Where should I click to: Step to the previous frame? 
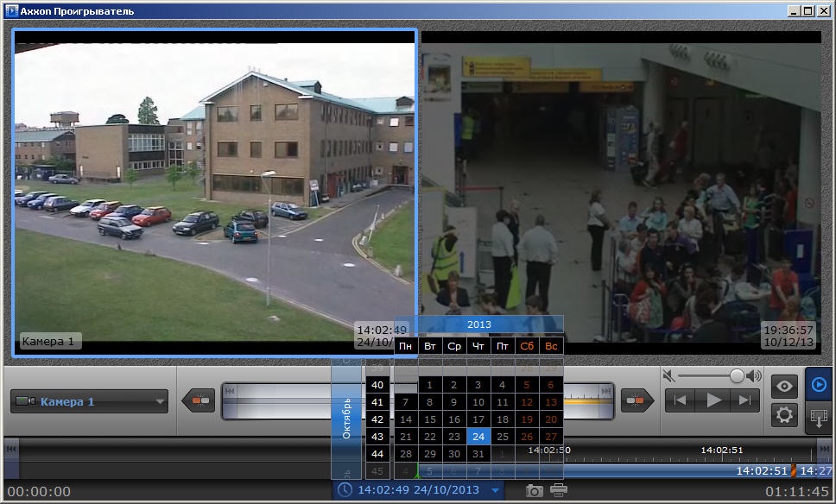[x=681, y=400]
